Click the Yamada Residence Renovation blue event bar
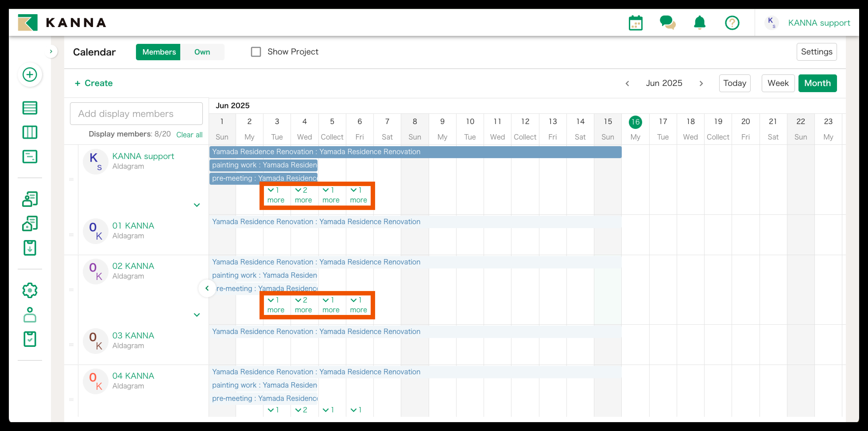 pos(415,152)
